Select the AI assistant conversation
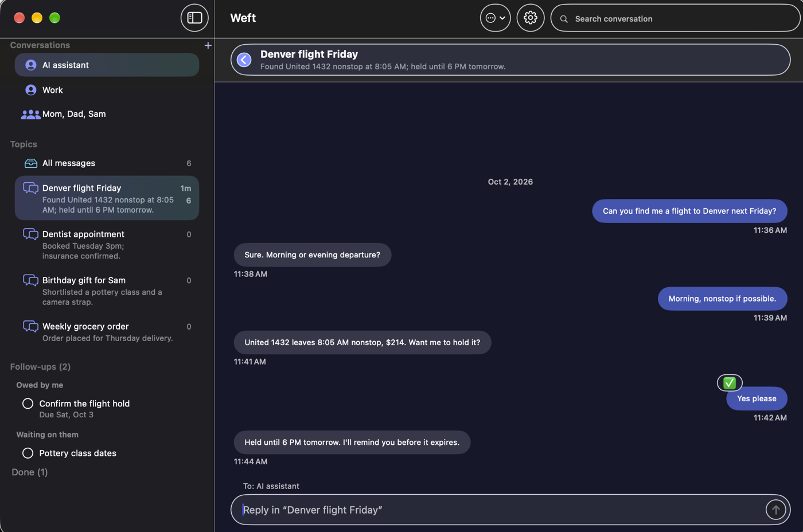Image resolution: width=803 pixels, height=532 pixels. tap(107, 65)
